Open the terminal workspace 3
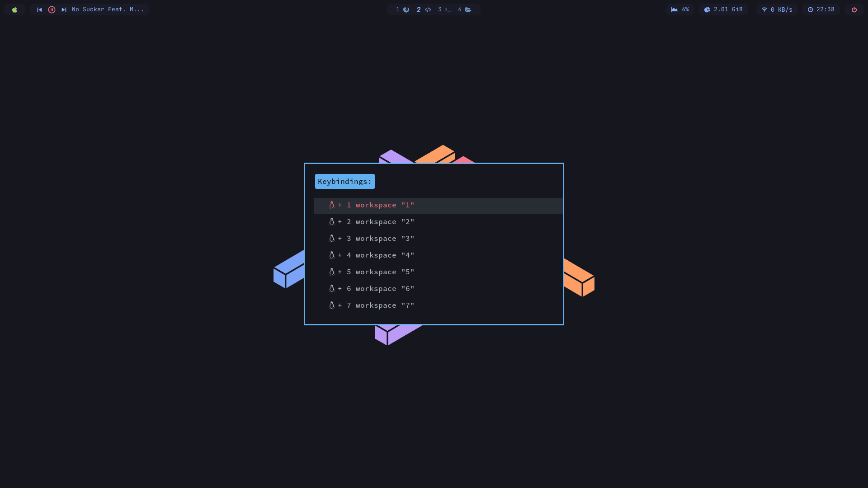868x488 pixels. [x=447, y=9]
